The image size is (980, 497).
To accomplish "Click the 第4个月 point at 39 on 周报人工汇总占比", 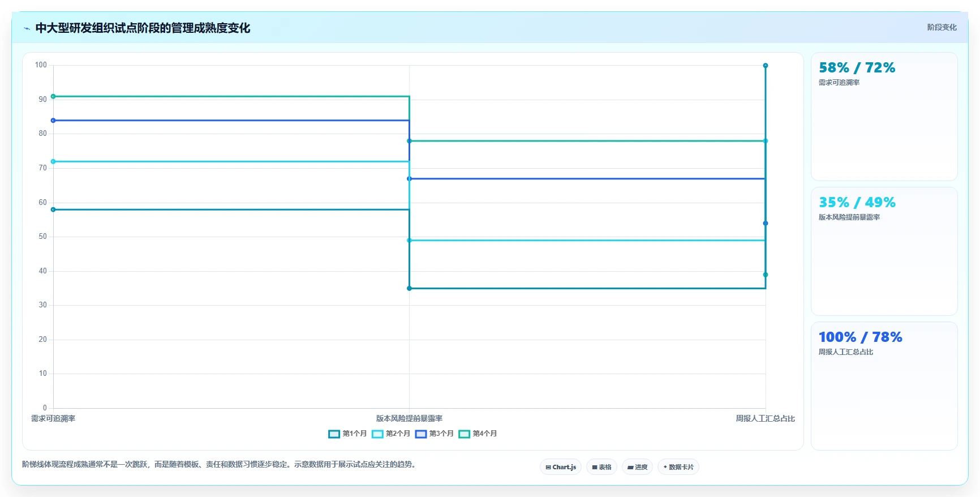I will click(766, 275).
